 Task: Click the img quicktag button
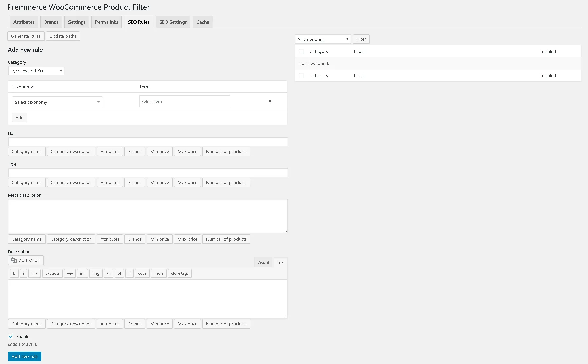(x=96, y=273)
